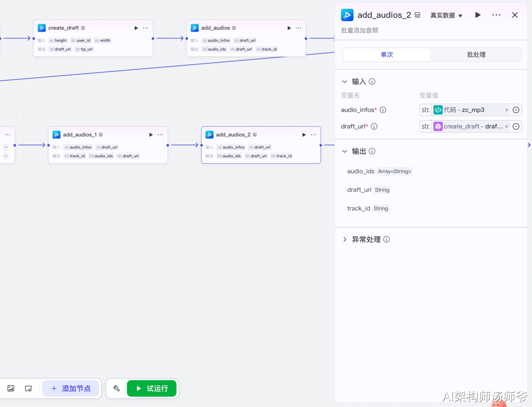Run add_audios_2 from panel header
The width and height of the screenshot is (532, 407).
478,15
